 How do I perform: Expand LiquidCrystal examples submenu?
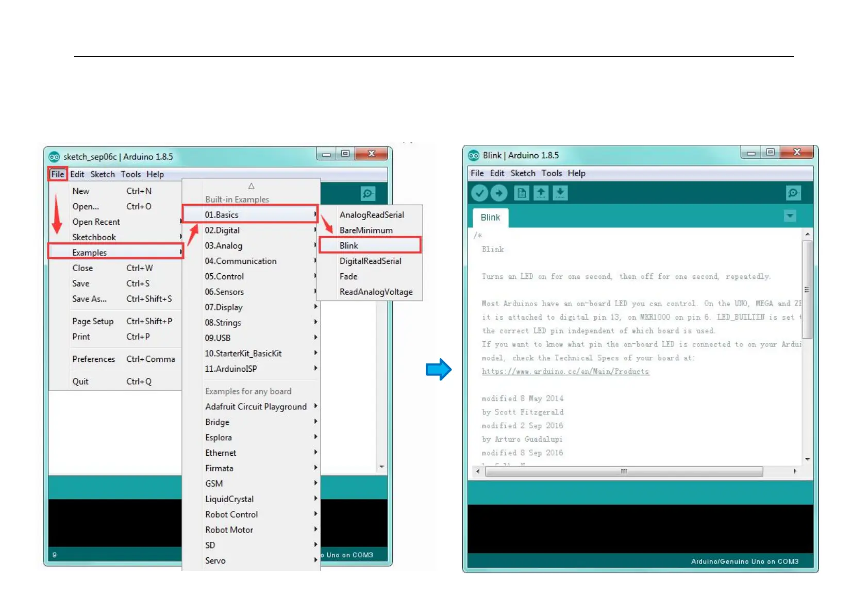point(251,499)
